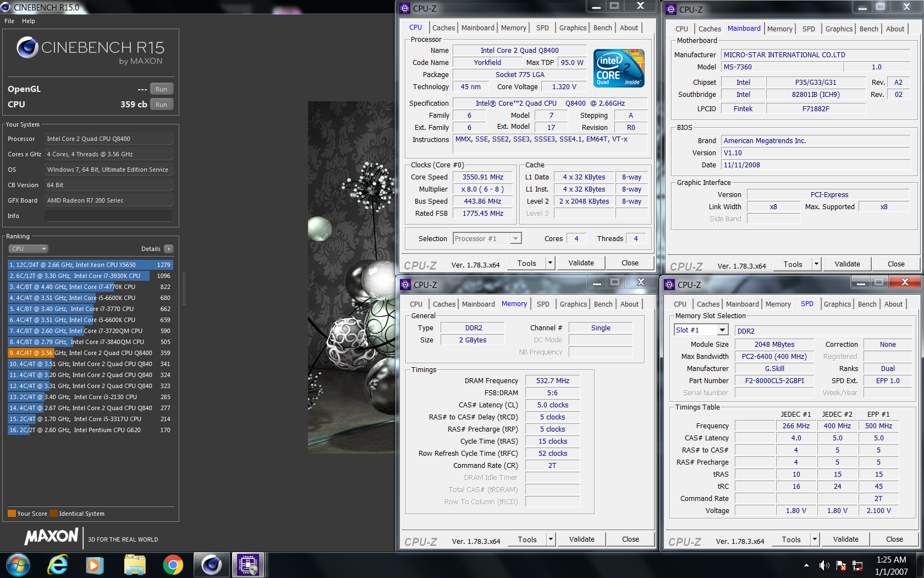
Task: Open the File menu in Cinebench
Action: [x=9, y=21]
